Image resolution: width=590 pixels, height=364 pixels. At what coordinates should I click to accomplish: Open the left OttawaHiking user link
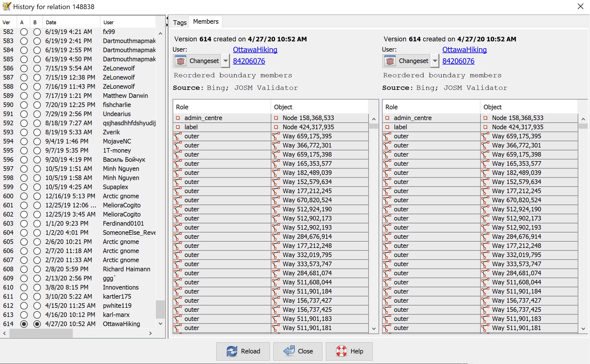click(255, 50)
